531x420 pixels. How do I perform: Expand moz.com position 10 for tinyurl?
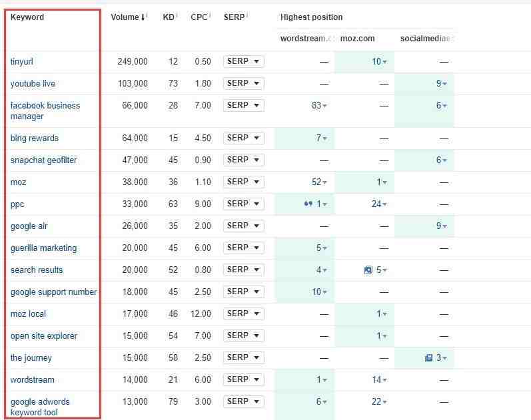click(380, 62)
